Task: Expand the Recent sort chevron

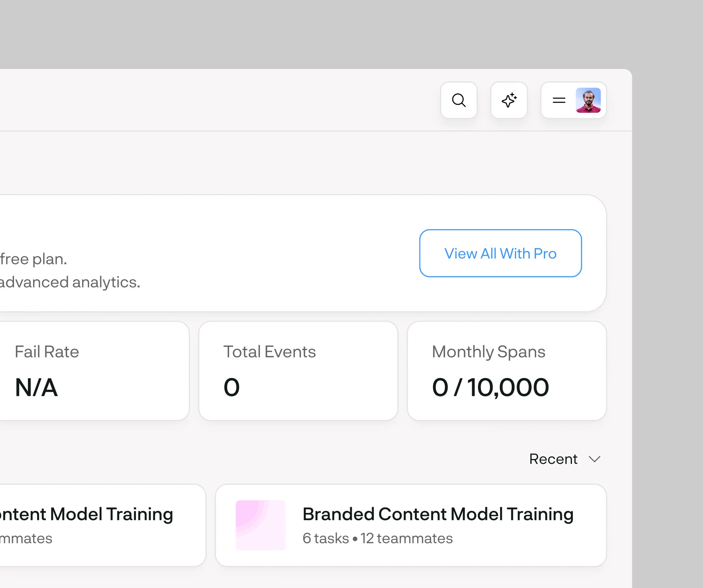Action: 594,459
